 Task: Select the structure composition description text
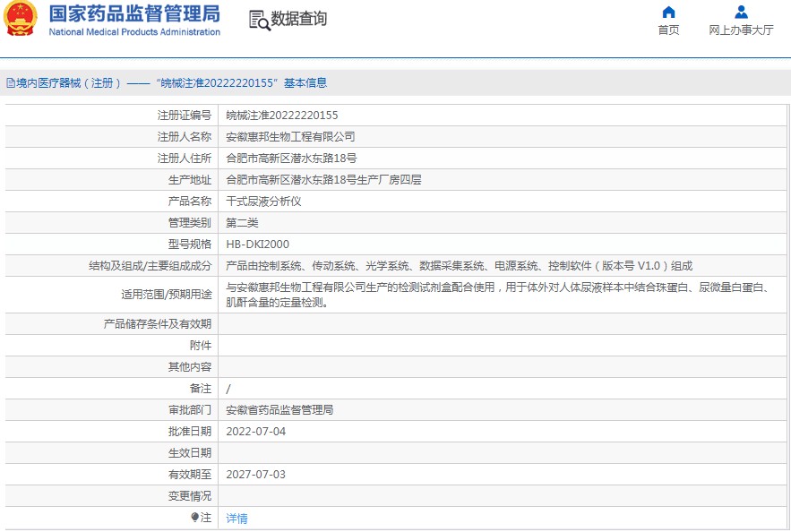coord(459,266)
